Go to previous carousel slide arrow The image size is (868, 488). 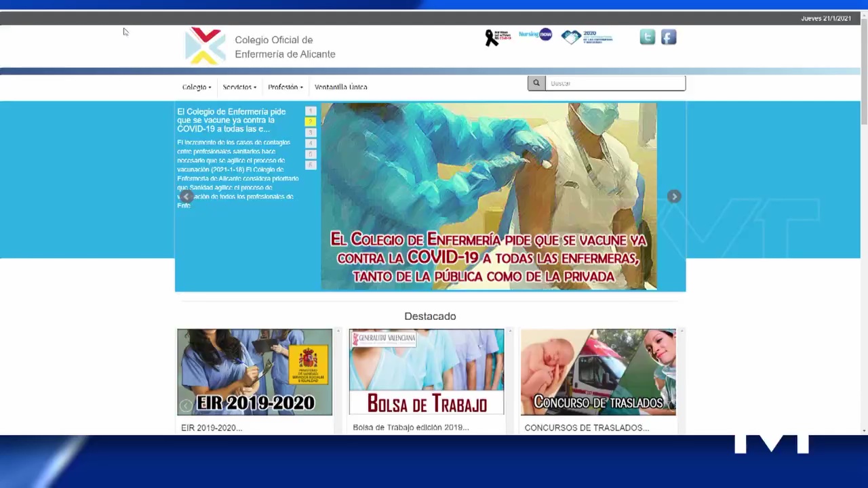[186, 197]
